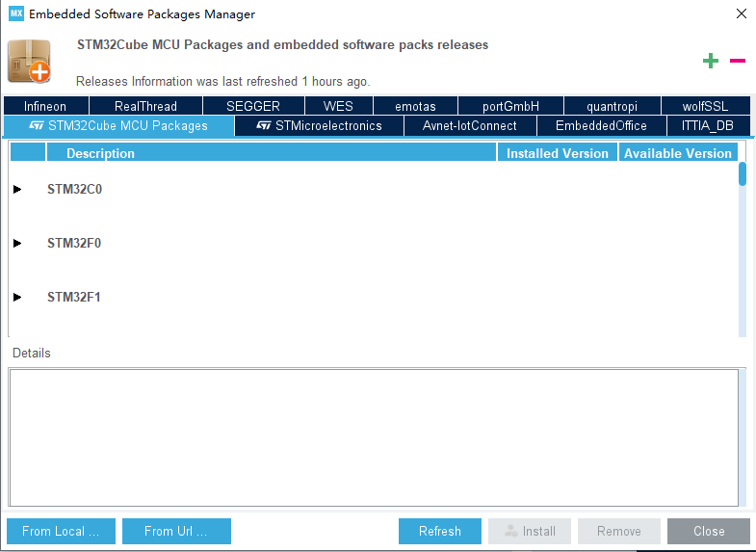
Task: Click the MX logo in the title bar
Action: 16,13
